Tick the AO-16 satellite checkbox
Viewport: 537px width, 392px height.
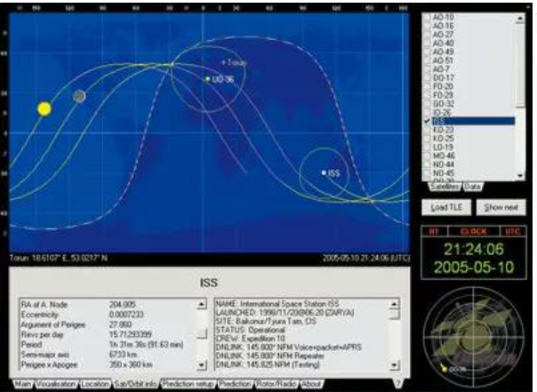coord(427,26)
